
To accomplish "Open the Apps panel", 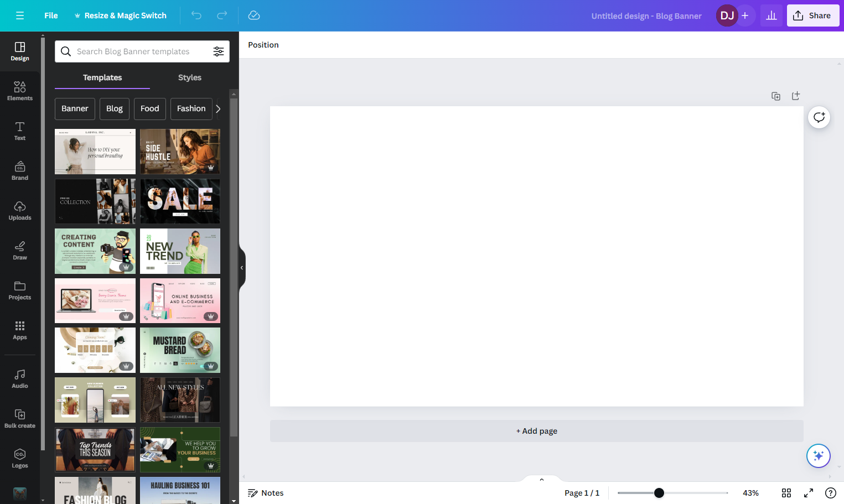I will point(20,330).
